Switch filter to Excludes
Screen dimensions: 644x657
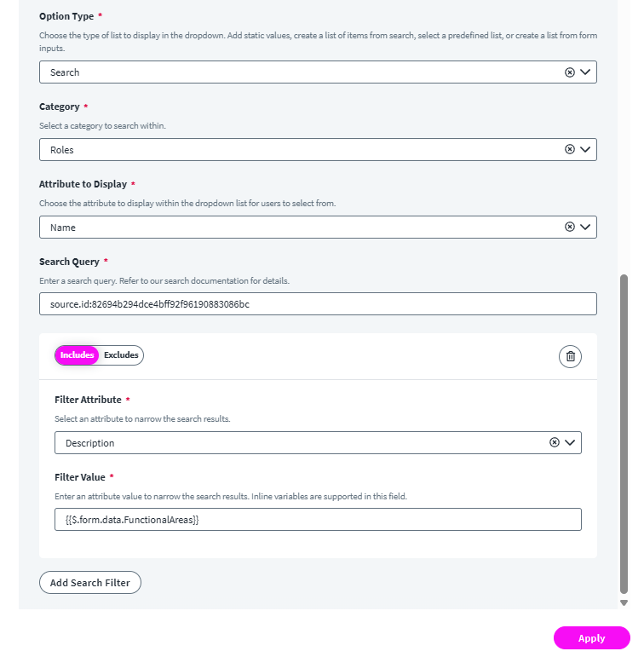coord(121,355)
